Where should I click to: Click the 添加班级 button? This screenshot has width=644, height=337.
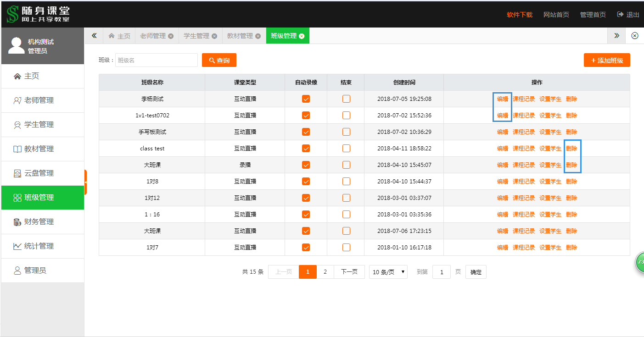coord(606,61)
